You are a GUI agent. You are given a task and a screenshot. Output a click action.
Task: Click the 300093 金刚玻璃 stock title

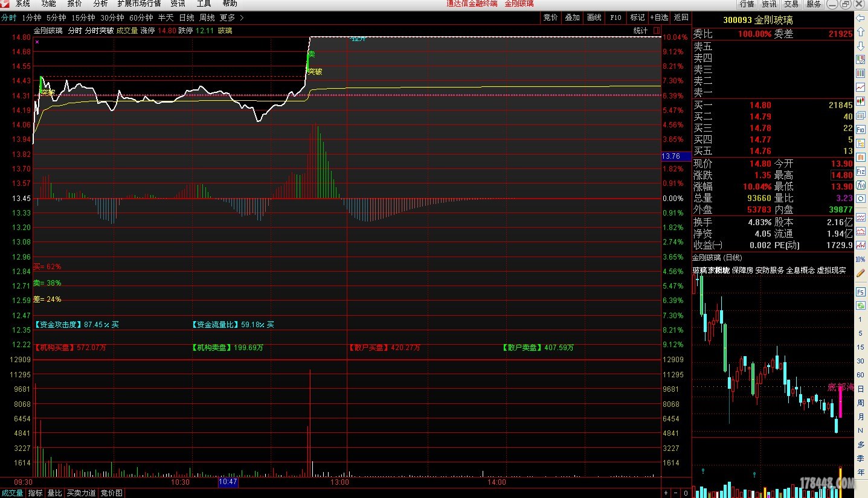(x=758, y=20)
